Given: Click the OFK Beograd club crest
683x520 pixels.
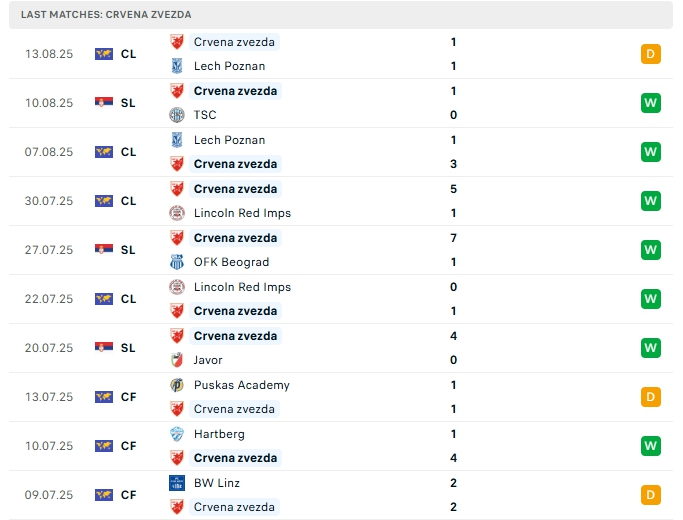Looking at the screenshot, I should click(177, 262).
